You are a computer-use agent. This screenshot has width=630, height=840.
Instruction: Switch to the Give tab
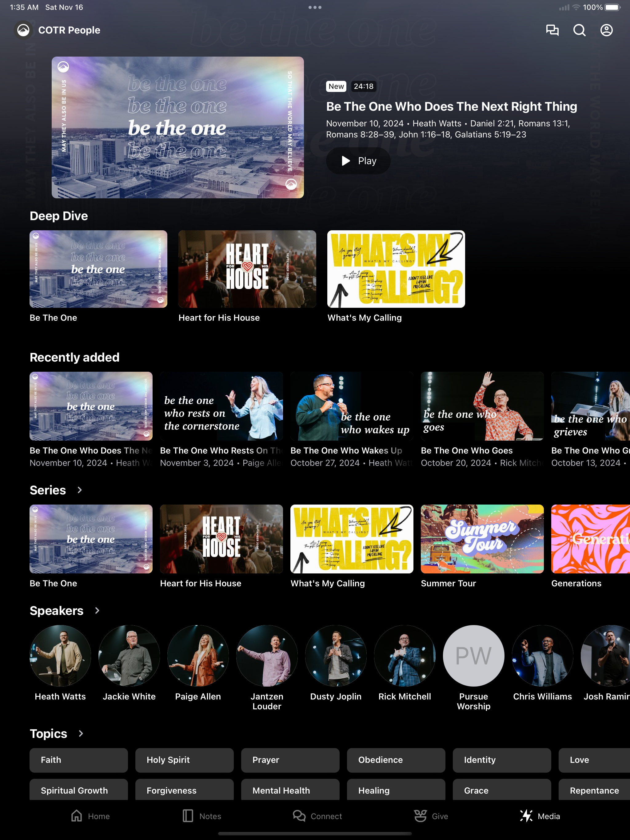click(431, 816)
